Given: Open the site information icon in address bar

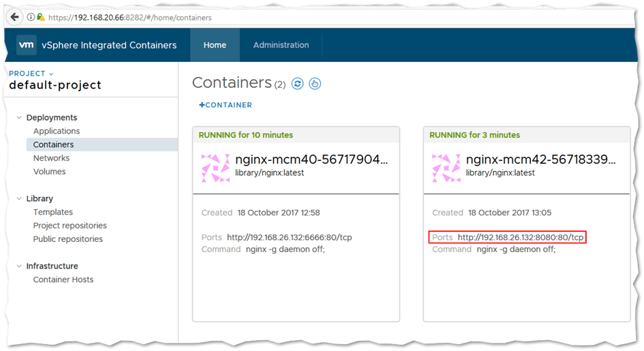Looking at the screenshot, I should point(31,17).
